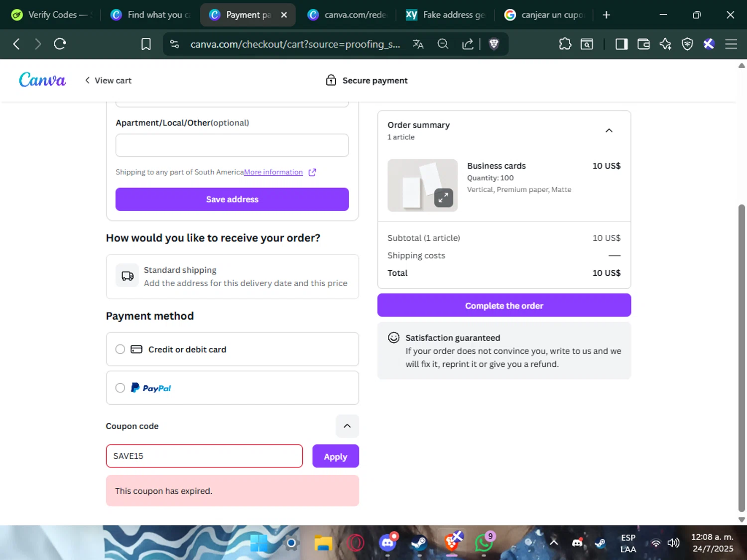Collapse the Coupon code section
Image resolution: width=747 pixels, height=560 pixels.
(347, 426)
